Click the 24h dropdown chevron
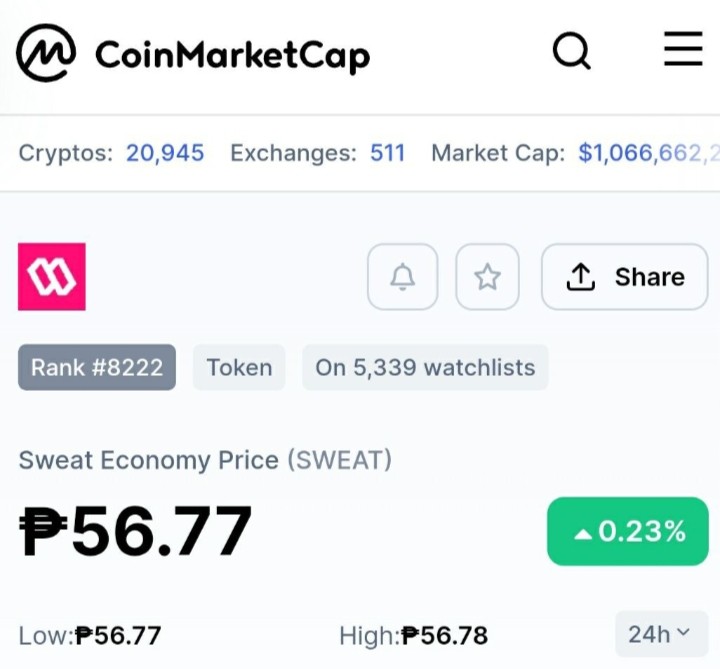This screenshot has height=669, width=720. pyautogui.click(x=683, y=632)
